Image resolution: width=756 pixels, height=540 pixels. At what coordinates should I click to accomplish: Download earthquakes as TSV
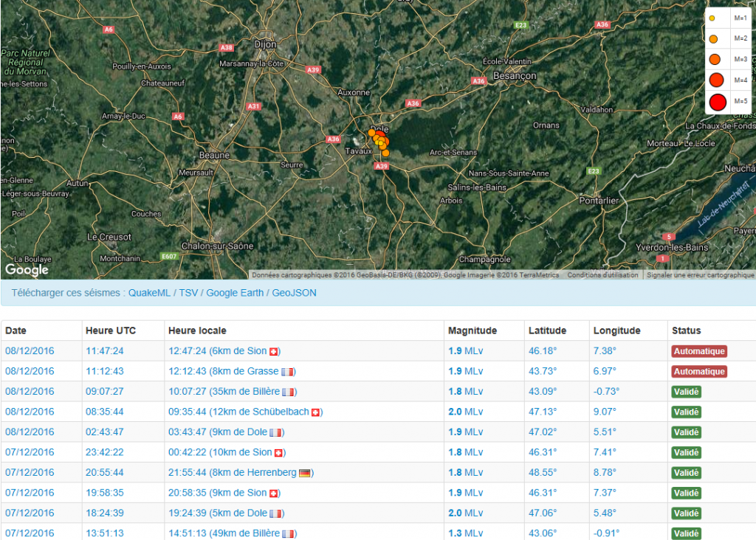(x=188, y=293)
